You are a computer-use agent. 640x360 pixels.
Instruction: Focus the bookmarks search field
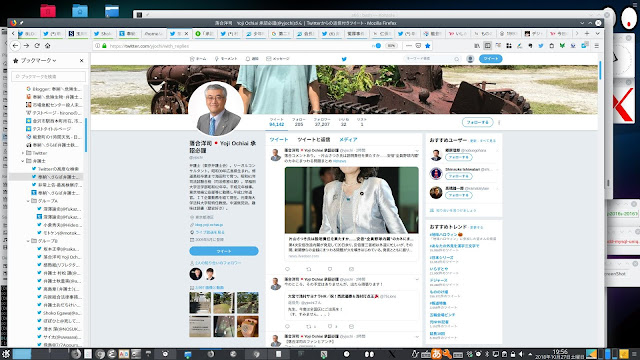point(48,76)
